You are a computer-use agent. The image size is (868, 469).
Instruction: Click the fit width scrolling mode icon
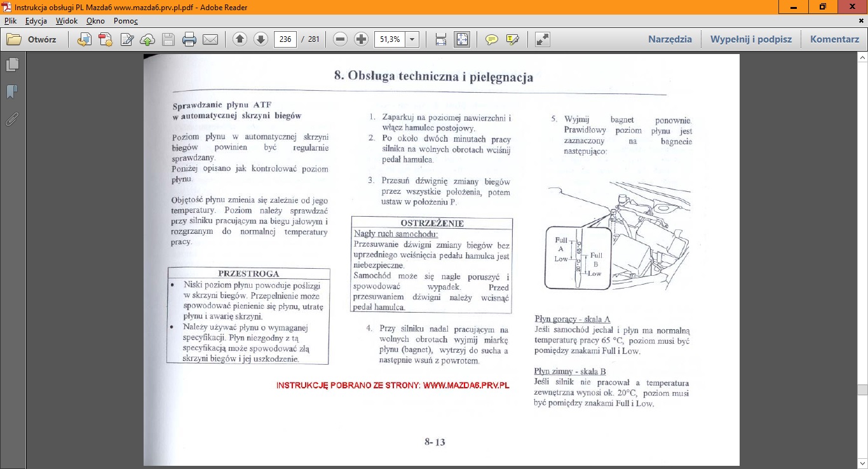click(x=441, y=39)
